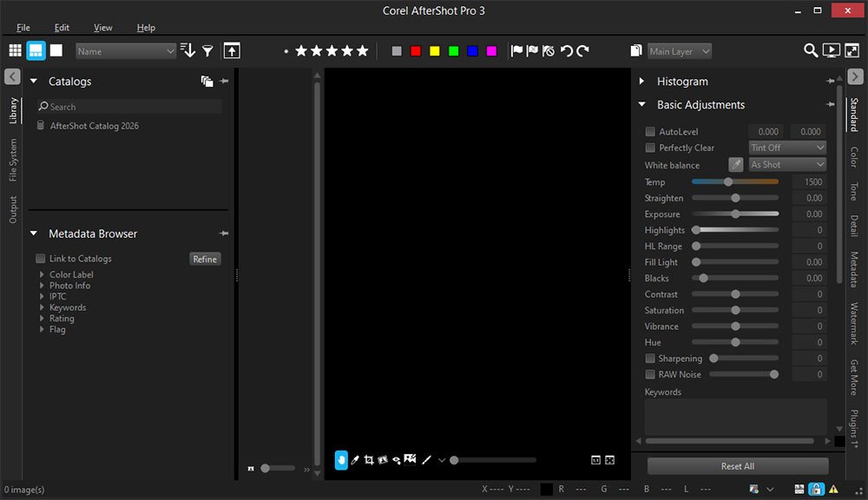The width and height of the screenshot is (868, 500).
Task: Collapse the left panel with arrow button
Action: click(x=12, y=76)
